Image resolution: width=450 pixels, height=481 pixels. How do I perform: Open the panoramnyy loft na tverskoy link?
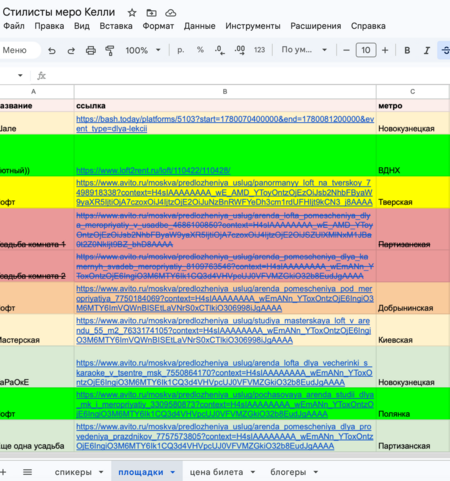click(x=224, y=192)
